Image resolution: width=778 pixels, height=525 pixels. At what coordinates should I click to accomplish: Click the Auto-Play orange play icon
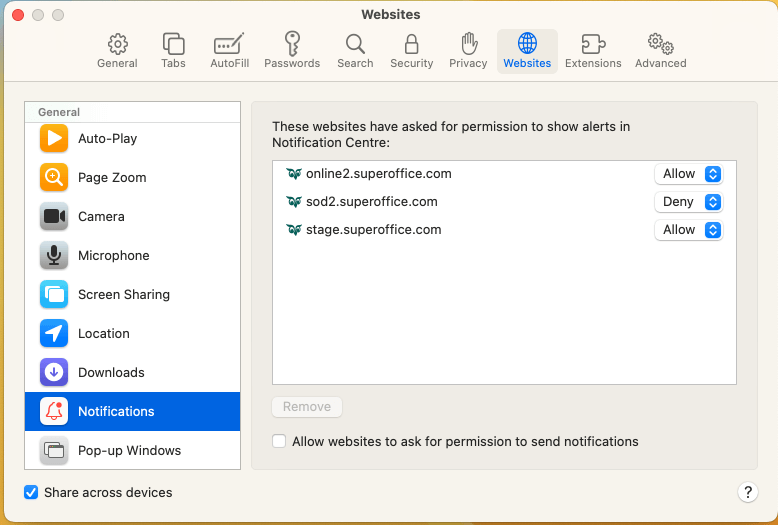54,138
